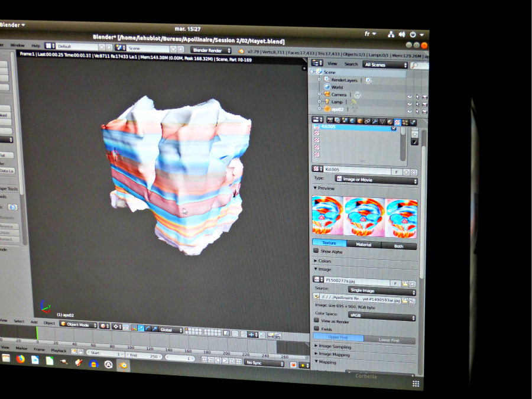Open the Window menu in the top bar
This screenshot has width=532, height=399.
point(17,46)
